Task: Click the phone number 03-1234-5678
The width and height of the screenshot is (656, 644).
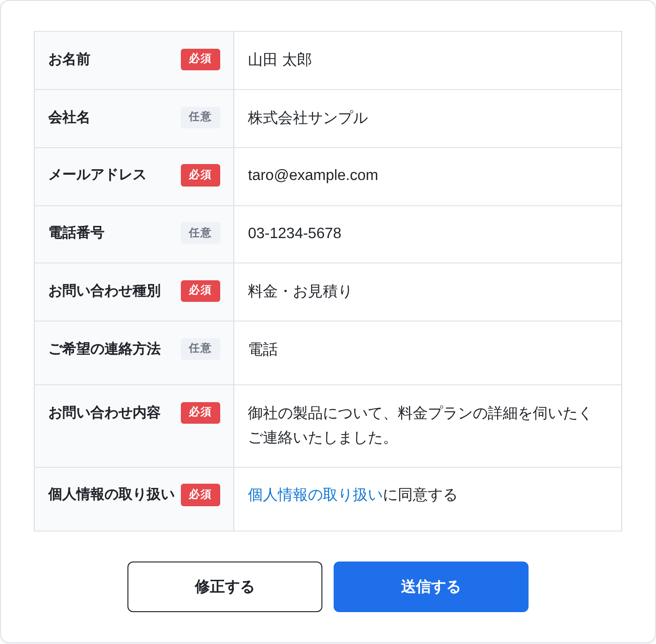Action: tap(295, 233)
